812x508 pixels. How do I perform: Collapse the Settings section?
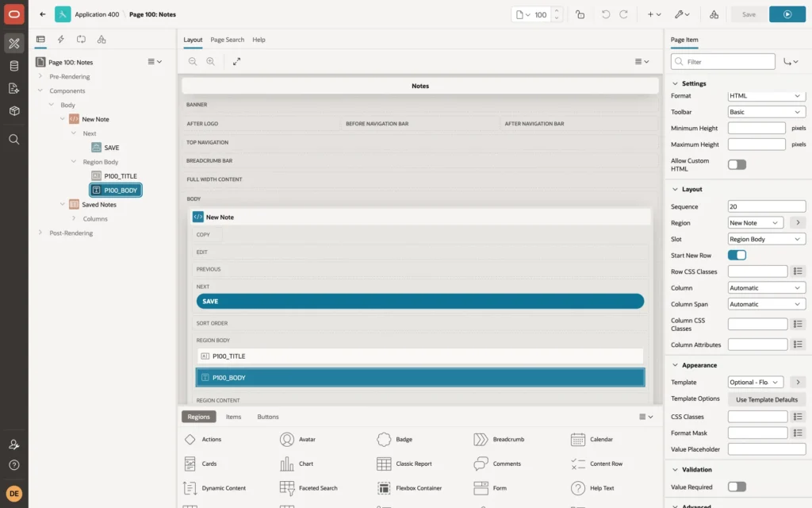pos(675,83)
